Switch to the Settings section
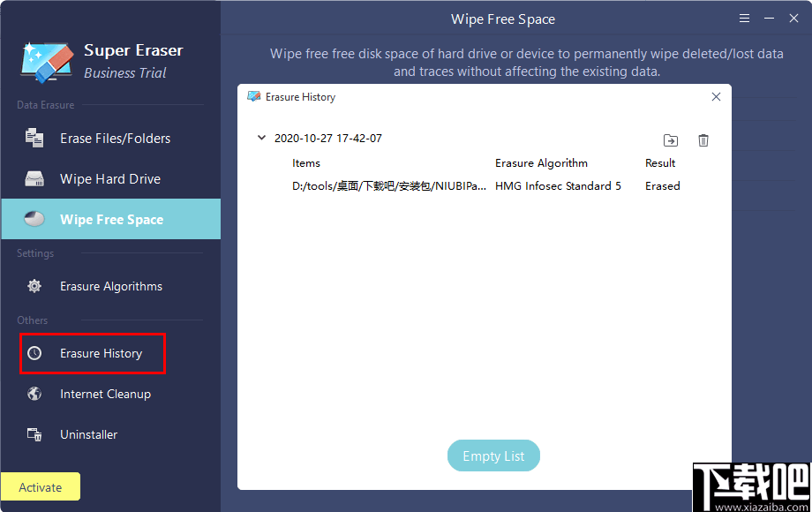The width and height of the screenshot is (812, 512). pyautogui.click(x=35, y=253)
